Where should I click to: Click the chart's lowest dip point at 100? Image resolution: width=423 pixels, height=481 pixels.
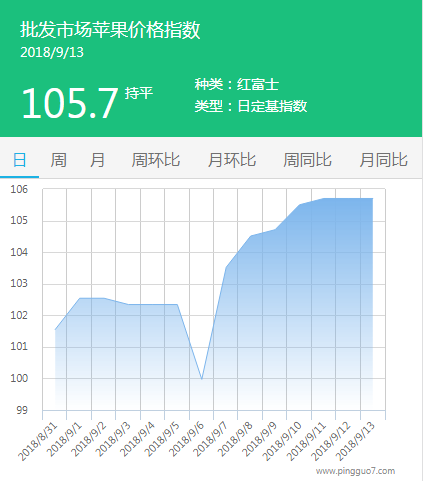[x=202, y=379]
